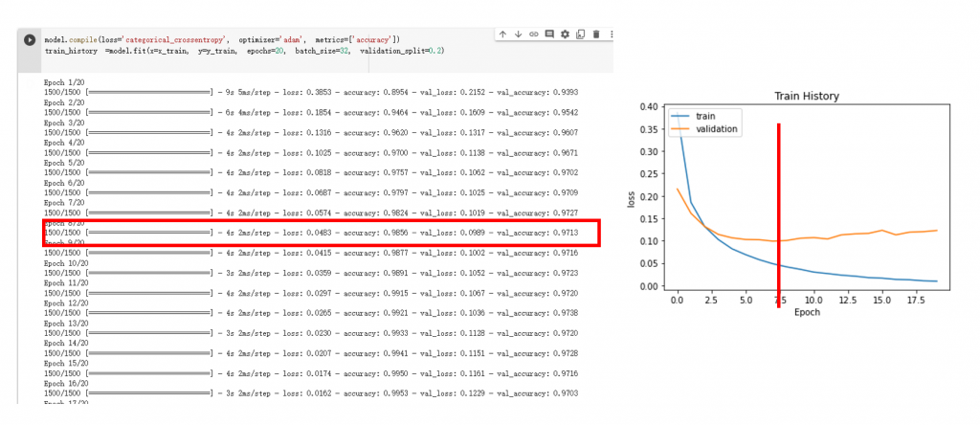Click loss 0.0162 in the epoch 16 row
980x425 pixels.
pyautogui.click(x=307, y=393)
